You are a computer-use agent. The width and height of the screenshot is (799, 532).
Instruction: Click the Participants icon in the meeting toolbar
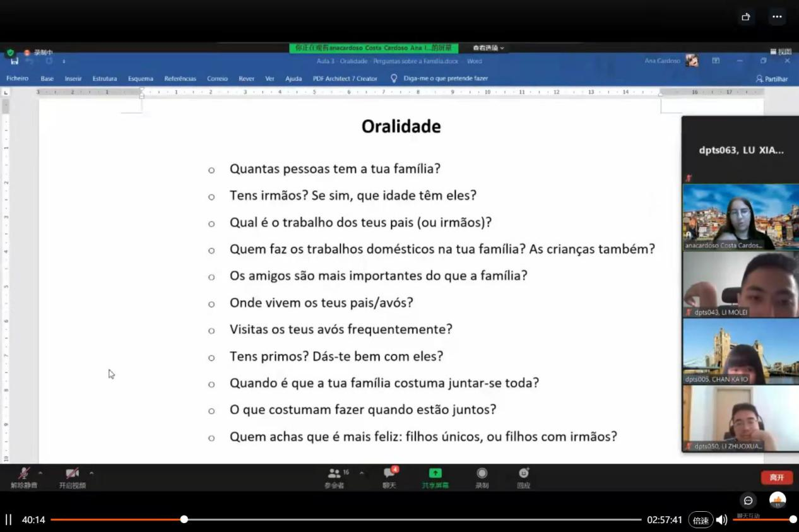point(334,473)
